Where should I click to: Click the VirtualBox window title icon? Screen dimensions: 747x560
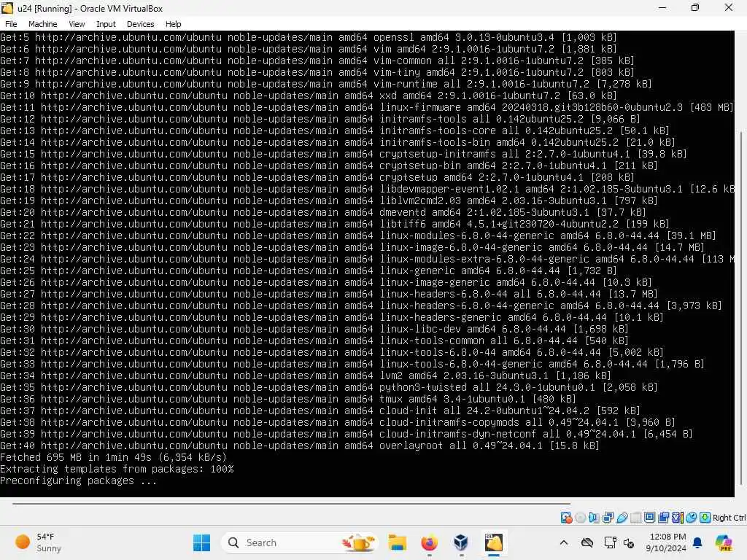click(7, 7)
